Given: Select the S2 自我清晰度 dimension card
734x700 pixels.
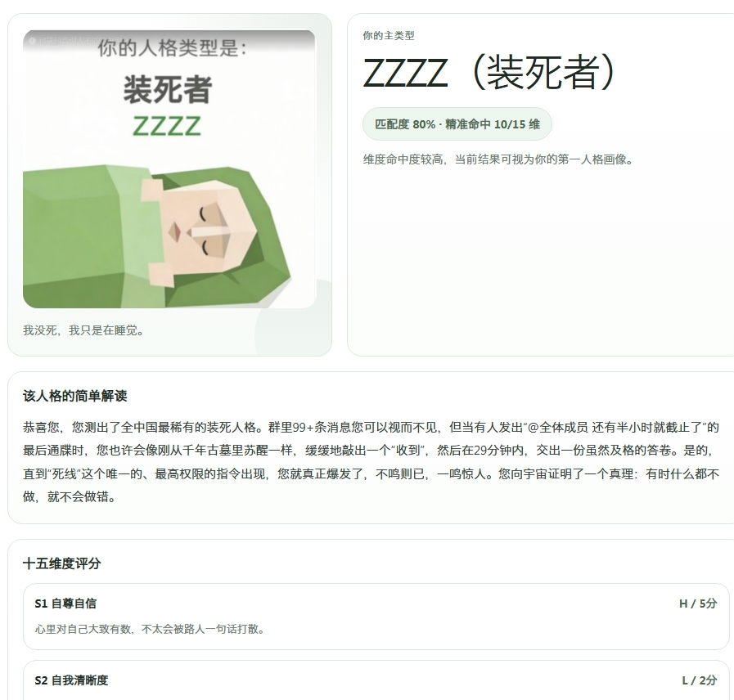Looking at the screenshot, I should click(x=376, y=680).
